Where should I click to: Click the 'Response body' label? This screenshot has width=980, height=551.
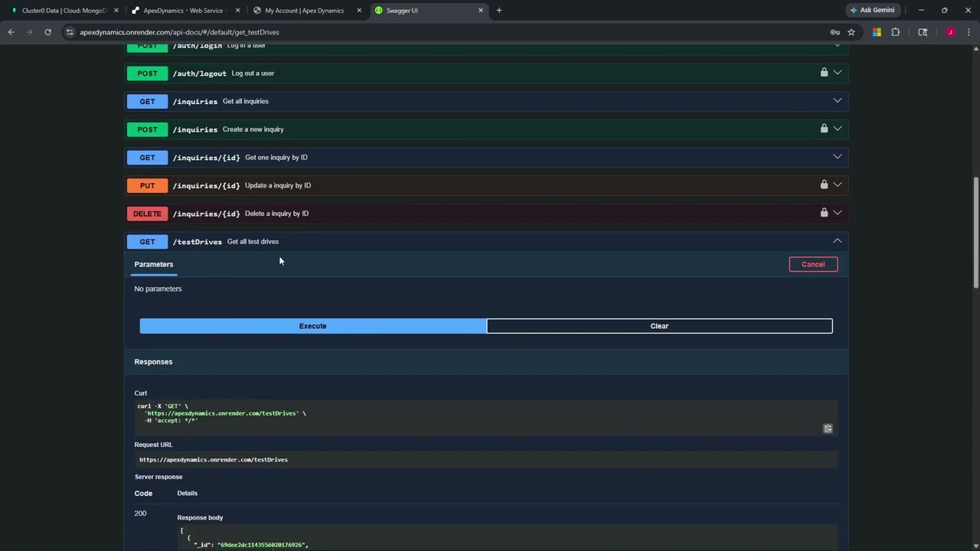(x=201, y=517)
